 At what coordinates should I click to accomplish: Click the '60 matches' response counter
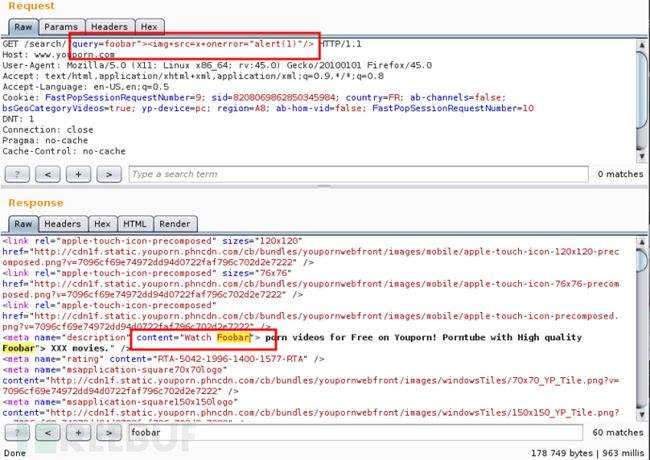click(x=618, y=433)
